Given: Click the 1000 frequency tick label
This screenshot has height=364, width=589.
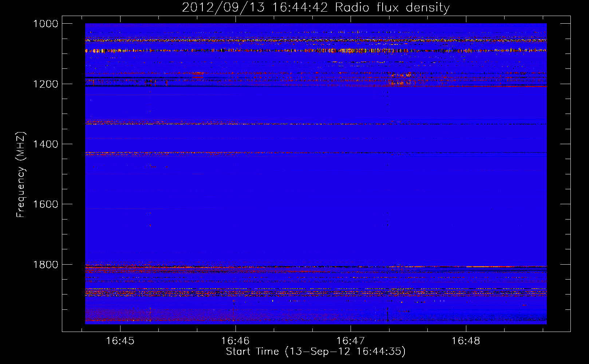Looking at the screenshot, I should (46, 24).
